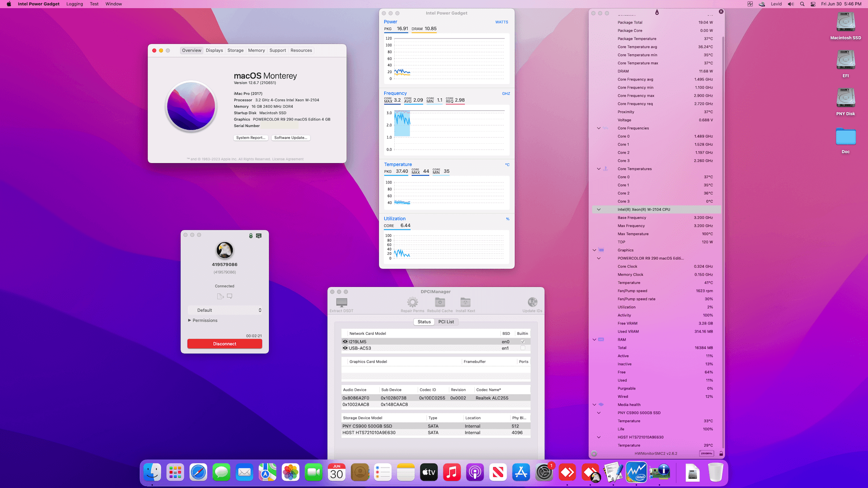Switch to the PCI List tab
Image resolution: width=868 pixels, height=488 pixels.
(x=446, y=322)
